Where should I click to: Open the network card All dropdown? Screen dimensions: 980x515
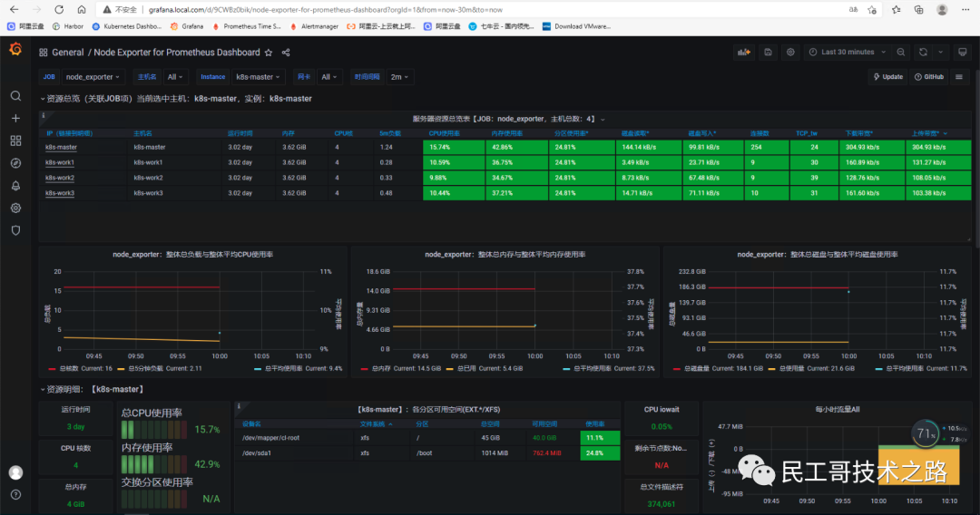pos(328,77)
